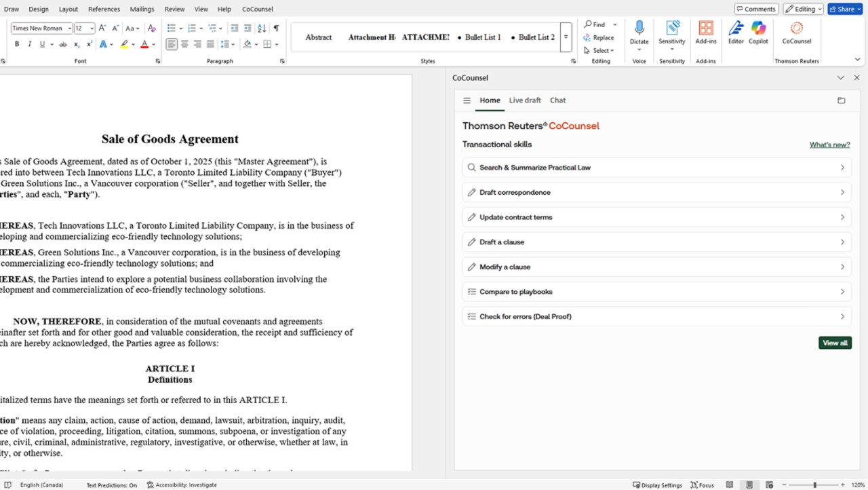Toggle italic formatting

click(29, 44)
